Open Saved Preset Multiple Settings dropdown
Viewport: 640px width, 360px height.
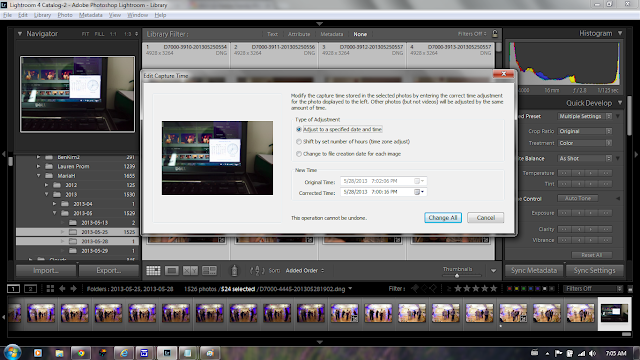pos(585,116)
